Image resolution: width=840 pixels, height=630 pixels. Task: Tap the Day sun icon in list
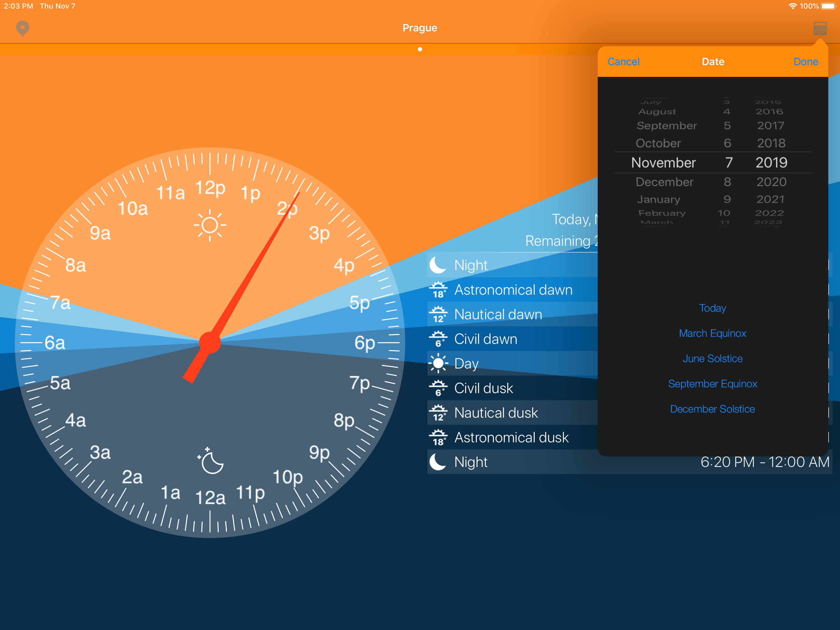438,364
